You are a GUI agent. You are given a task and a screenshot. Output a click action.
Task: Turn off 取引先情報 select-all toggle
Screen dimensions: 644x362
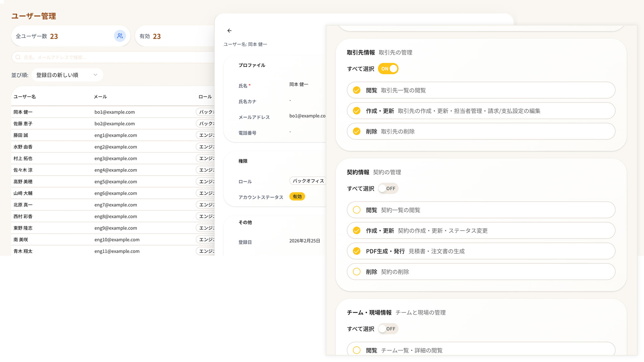click(x=388, y=69)
